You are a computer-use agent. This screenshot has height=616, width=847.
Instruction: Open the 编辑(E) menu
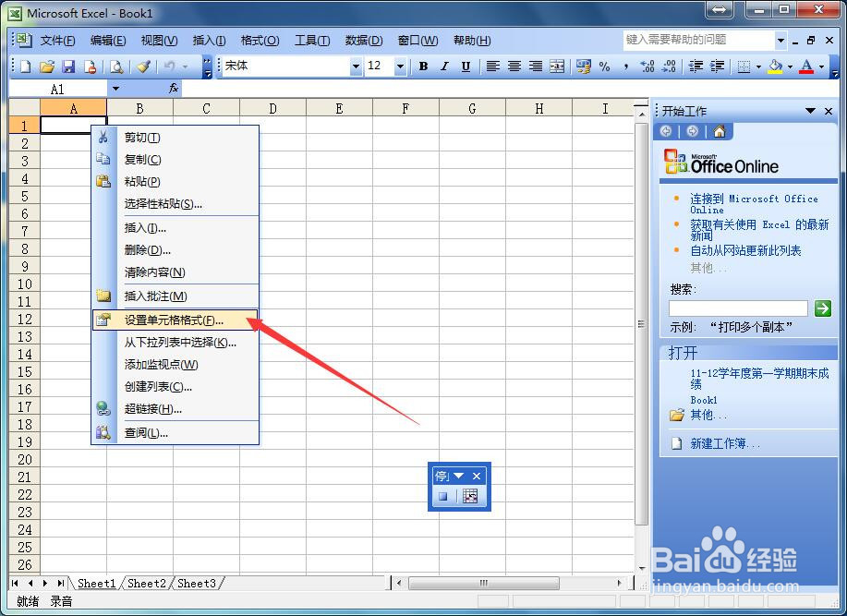(108, 41)
